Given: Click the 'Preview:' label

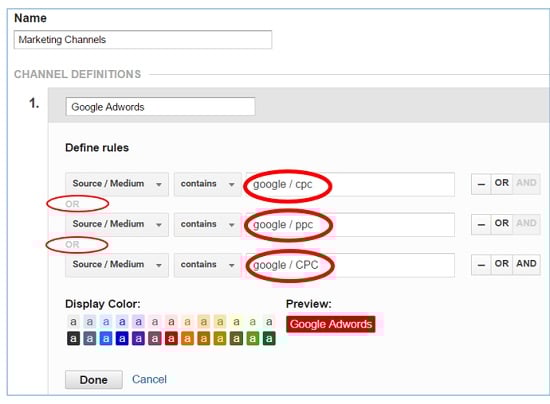Looking at the screenshot, I should coord(309,304).
